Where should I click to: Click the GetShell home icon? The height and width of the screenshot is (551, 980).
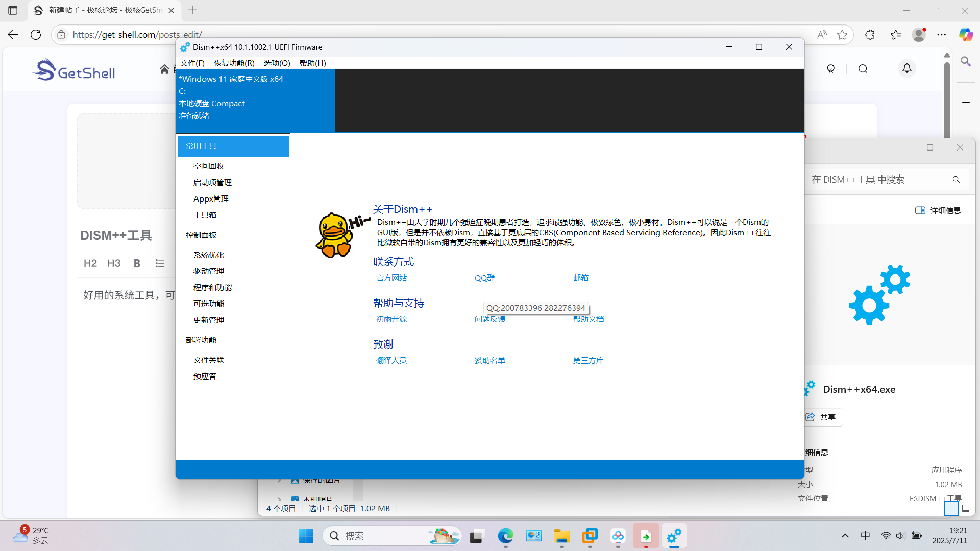click(x=164, y=69)
